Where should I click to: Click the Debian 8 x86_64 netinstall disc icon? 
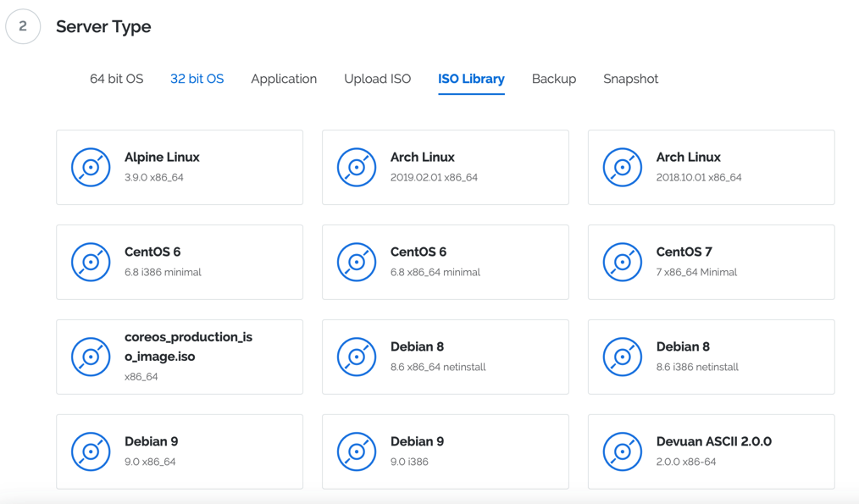coord(357,357)
